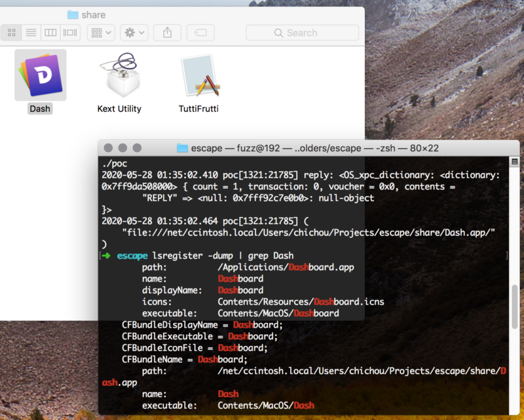Click the Terminal split pane button
Viewport: 524px width, 420px height.
[x=515, y=162]
